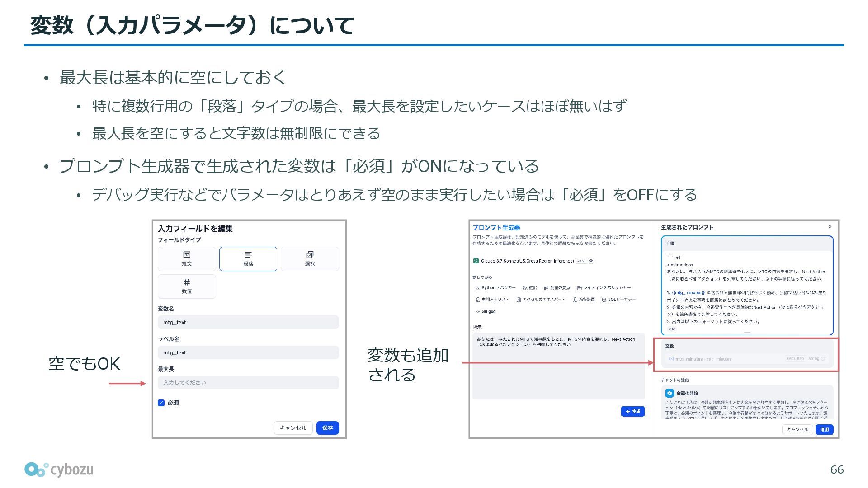The image size is (868, 488).
Task: Click the 保存 button
Action: [328, 428]
